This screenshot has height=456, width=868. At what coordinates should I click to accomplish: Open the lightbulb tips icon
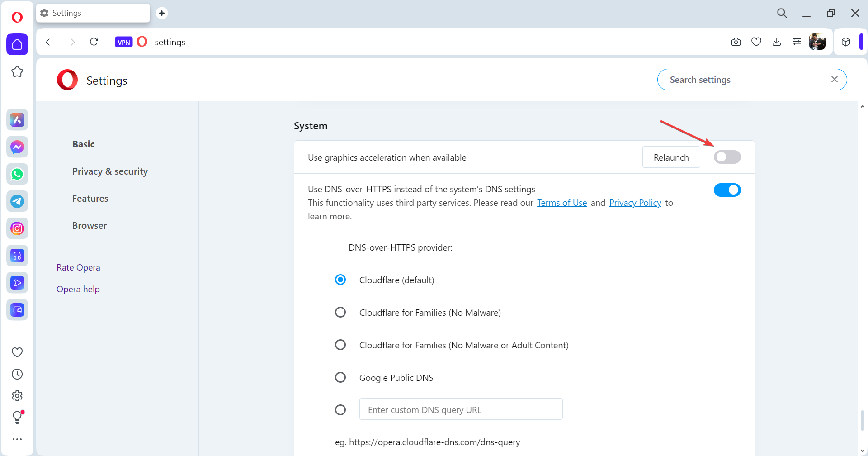17,417
